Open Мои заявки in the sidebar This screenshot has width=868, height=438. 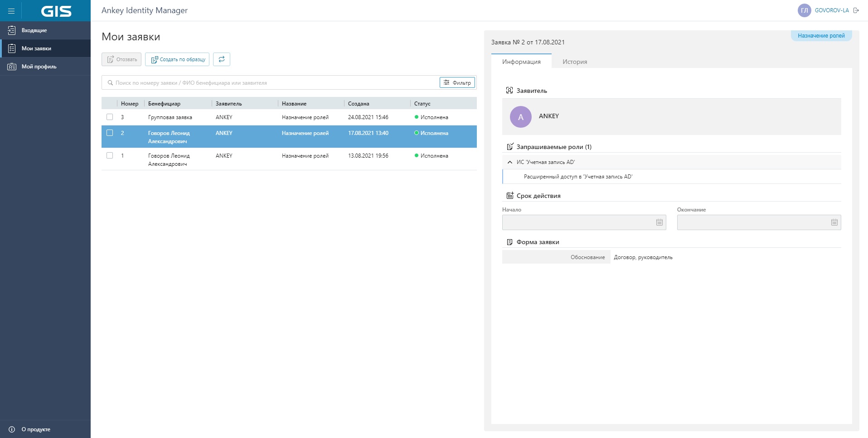(x=45, y=48)
